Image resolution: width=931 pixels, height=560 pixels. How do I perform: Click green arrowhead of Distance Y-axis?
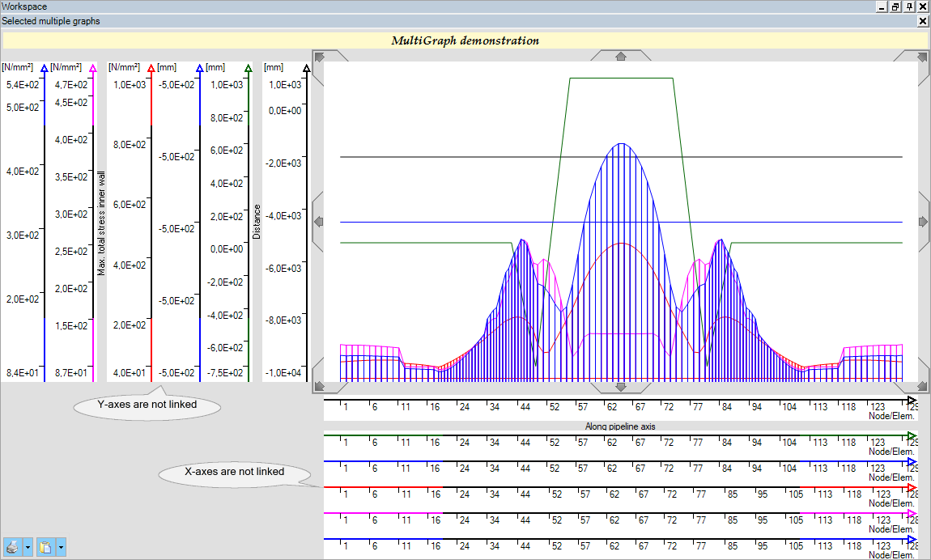coord(249,68)
